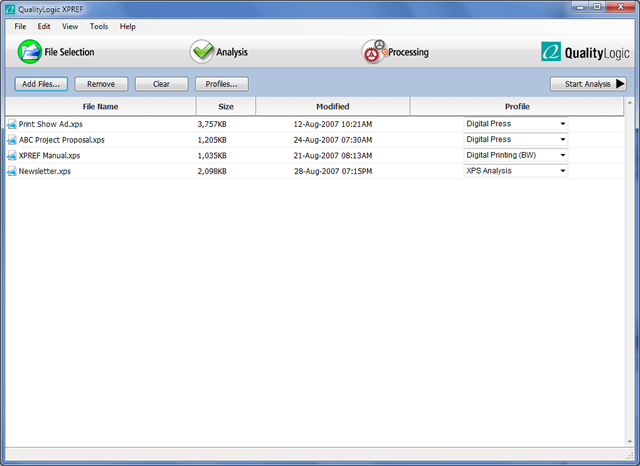
Task: Click the Processing gears icon
Action: pyautogui.click(x=374, y=51)
